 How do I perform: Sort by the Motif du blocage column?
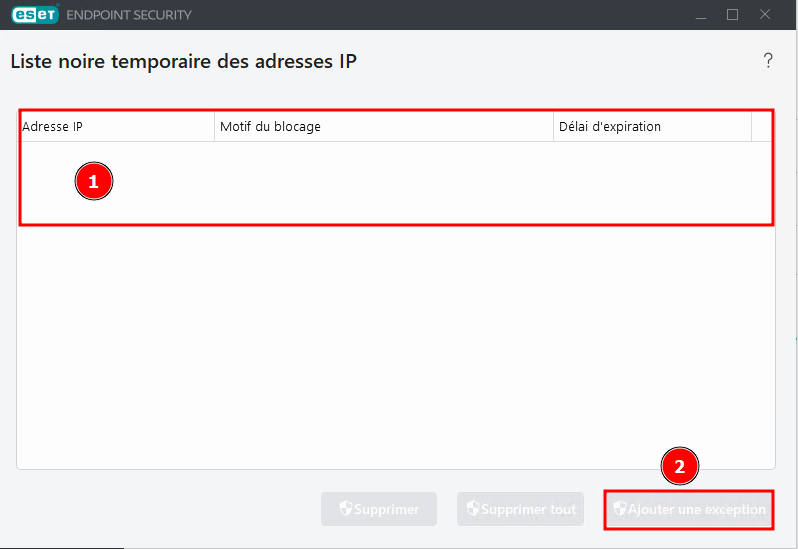point(384,127)
